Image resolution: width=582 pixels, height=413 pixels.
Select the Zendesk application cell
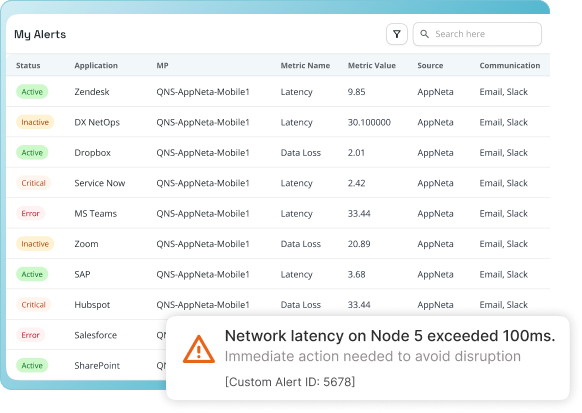tap(92, 92)
